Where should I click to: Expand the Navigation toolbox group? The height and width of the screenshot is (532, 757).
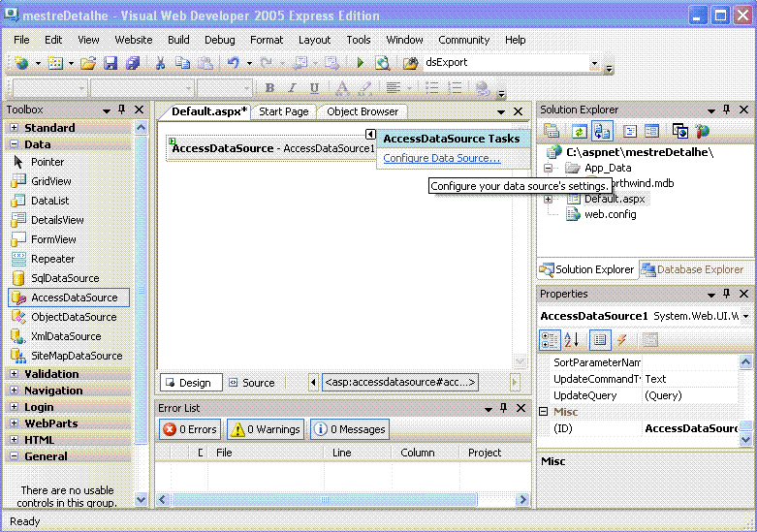14,391
